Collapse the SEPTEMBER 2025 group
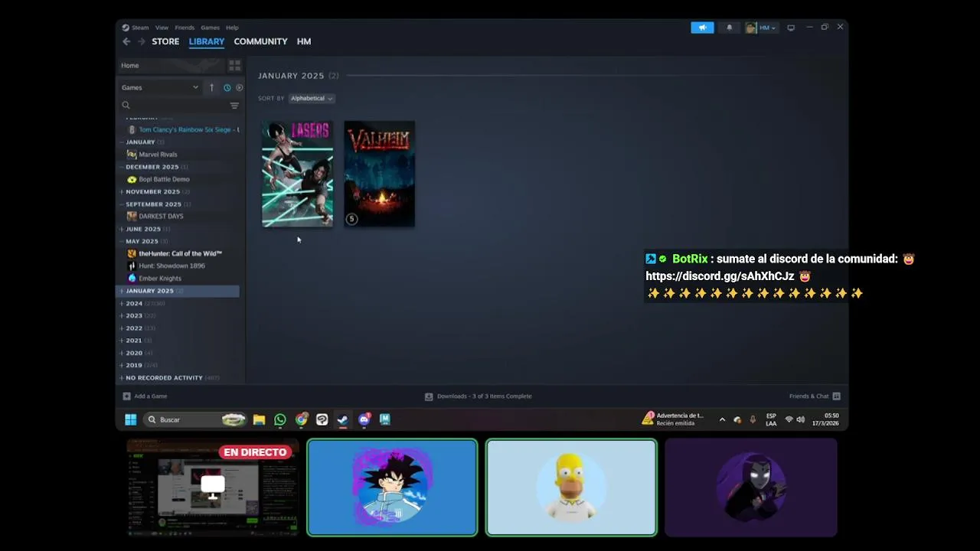980x551 pixels. coord(122,204)
